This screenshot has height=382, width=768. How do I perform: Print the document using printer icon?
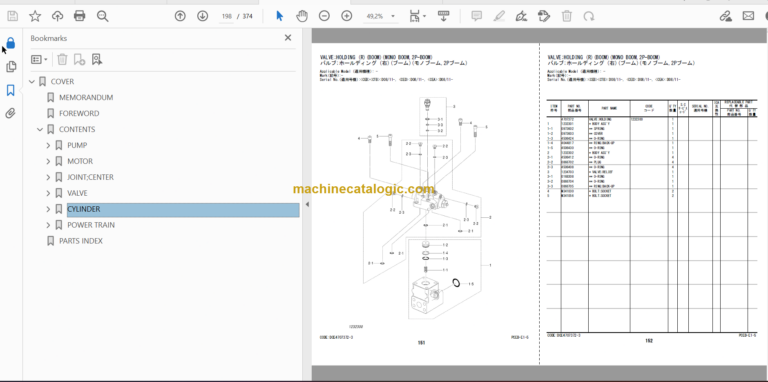(79, 16)
